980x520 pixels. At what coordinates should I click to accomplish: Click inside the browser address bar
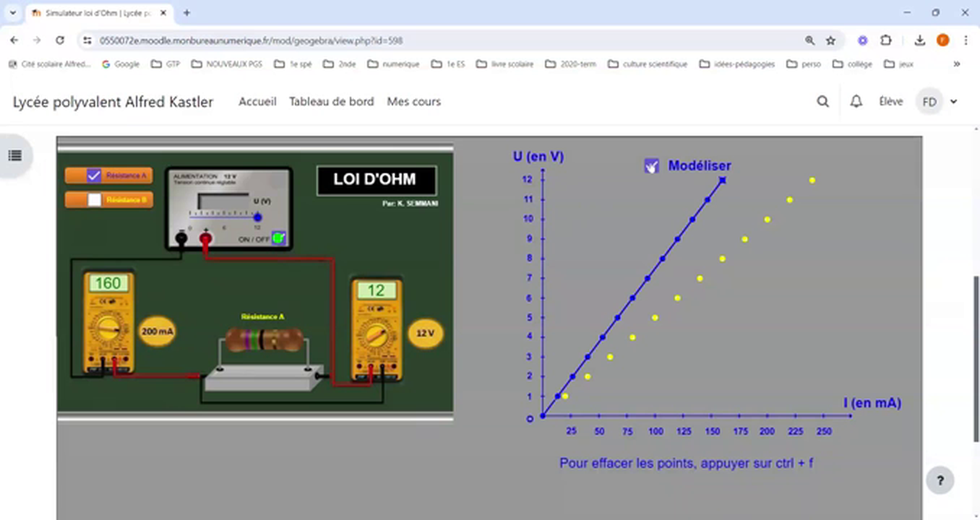289,41
